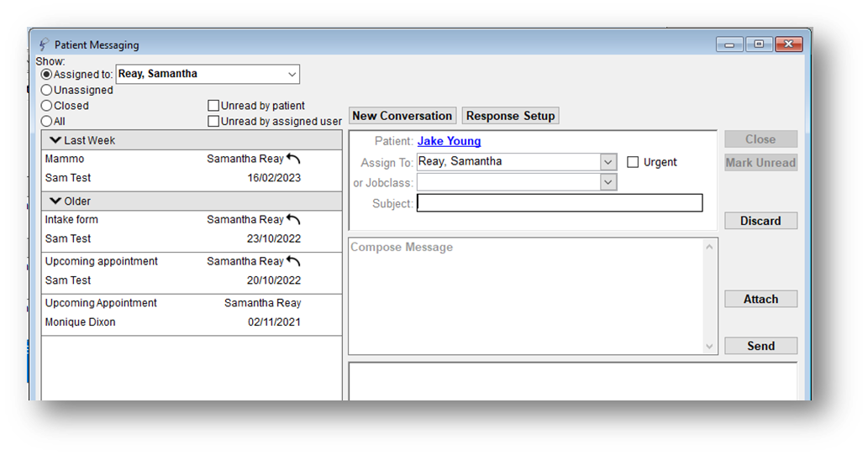
Task: Select the 'Assigned to' radio button
Action: pyautogui.click(x=46, y=74)
